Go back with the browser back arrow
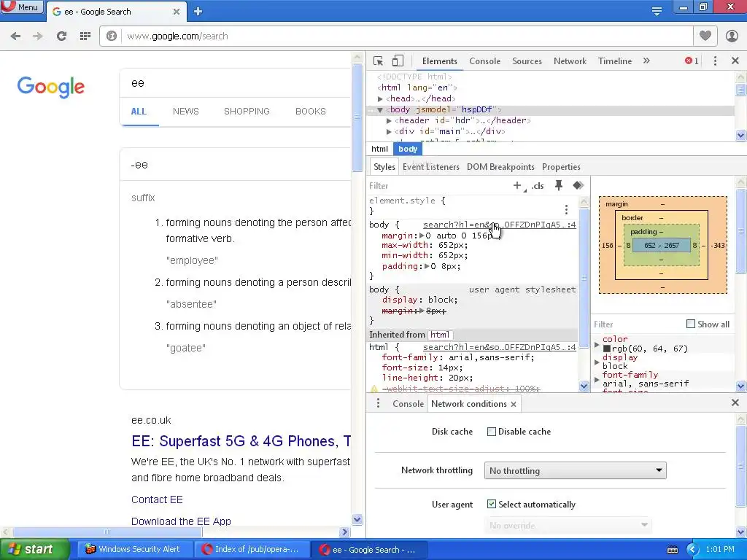 coord(16,36)
